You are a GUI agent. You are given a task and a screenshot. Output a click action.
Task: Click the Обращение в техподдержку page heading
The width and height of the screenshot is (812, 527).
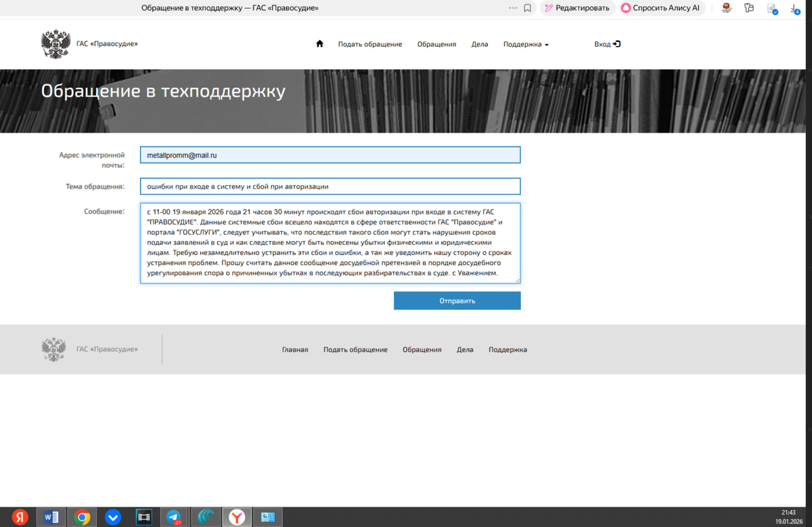(x=163, y=91)
